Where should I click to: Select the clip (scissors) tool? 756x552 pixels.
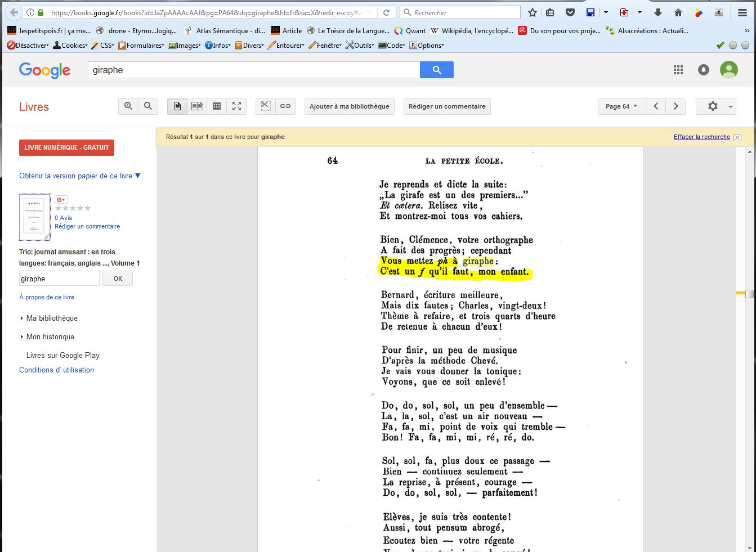266,106
